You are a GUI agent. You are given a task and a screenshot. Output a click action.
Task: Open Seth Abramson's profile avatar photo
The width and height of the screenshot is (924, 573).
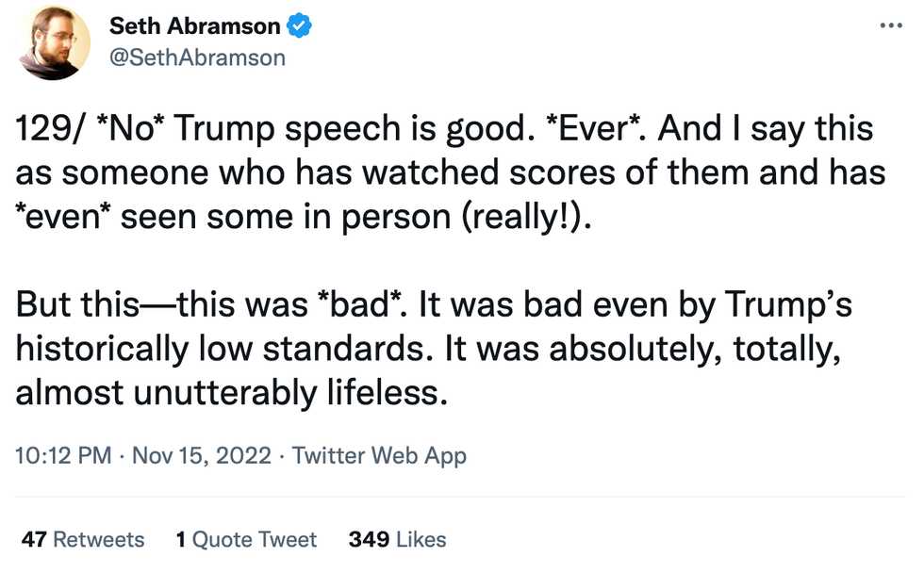55,41
